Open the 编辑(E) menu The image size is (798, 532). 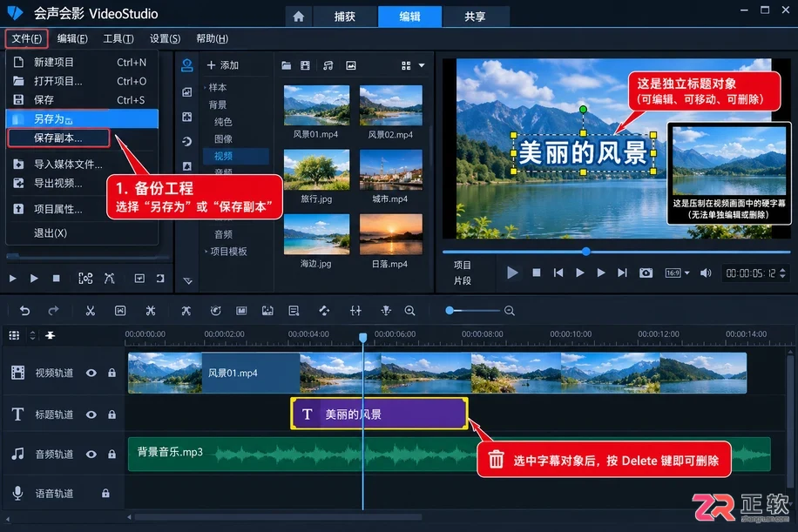(72, 38)
